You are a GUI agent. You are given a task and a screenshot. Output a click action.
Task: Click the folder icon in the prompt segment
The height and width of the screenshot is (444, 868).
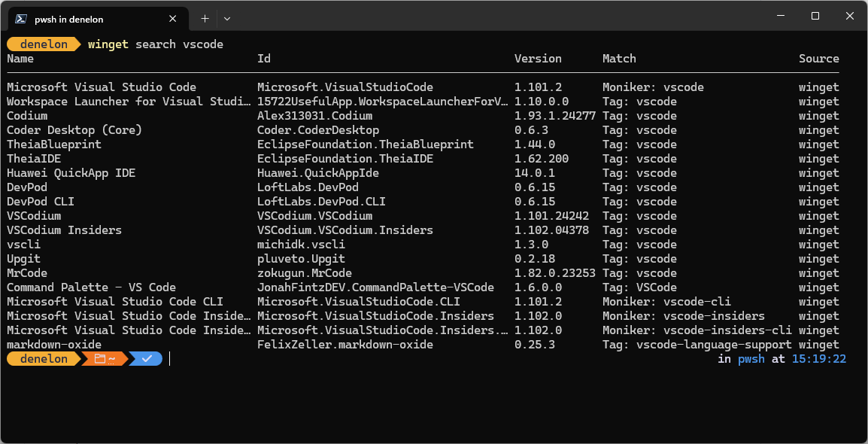pyautogui.click(x=100, y=359)
